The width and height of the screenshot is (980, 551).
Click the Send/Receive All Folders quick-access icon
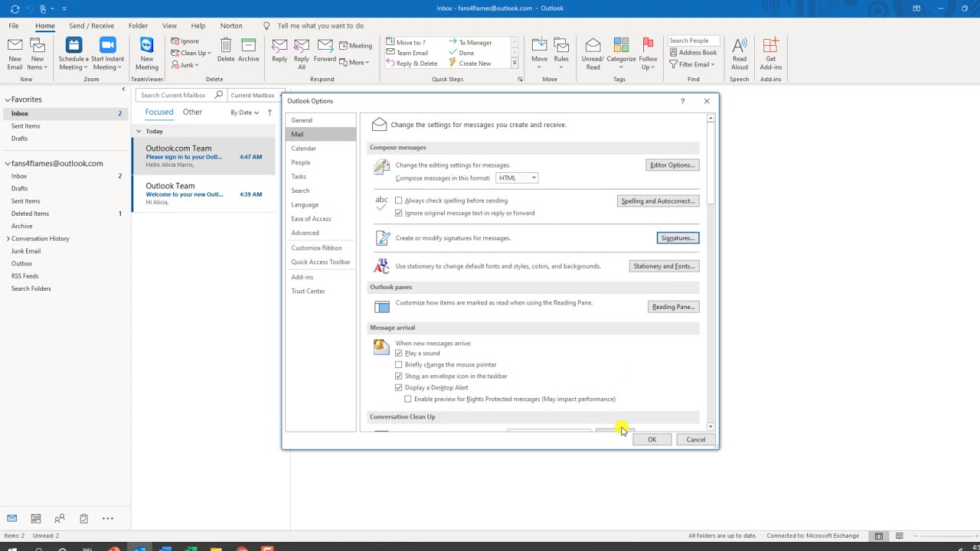pyautogui.click(x=15, y=8)
